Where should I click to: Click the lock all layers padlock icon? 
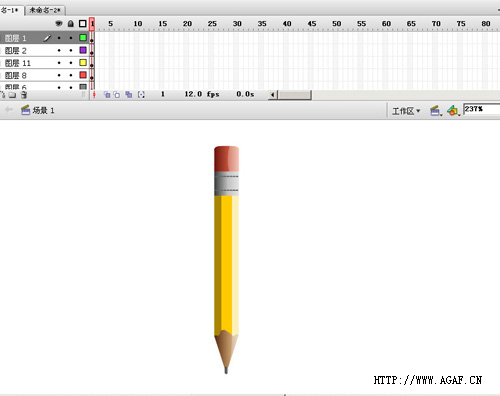71,23
